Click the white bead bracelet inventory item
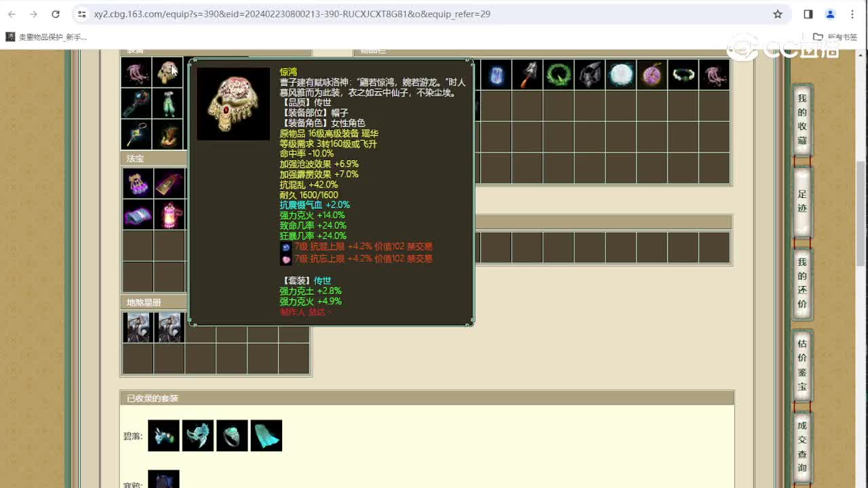868x488 pixels. pyautogui.click(x=683, y=75)
